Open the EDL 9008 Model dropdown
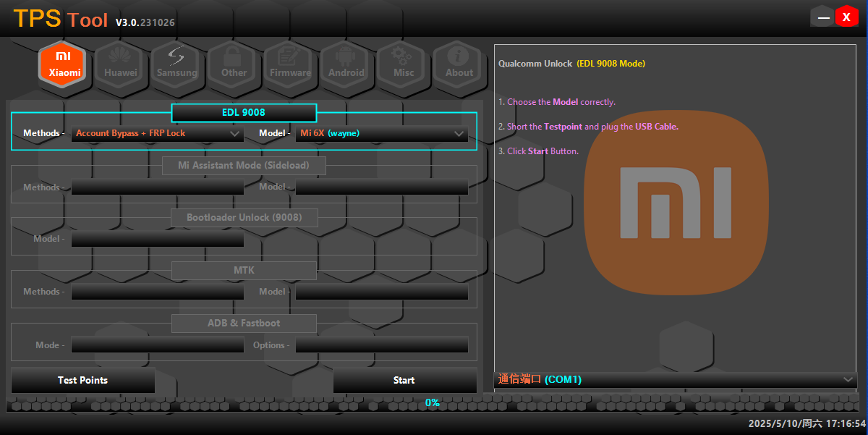This screenshot has height=435, width=868. coord(382,133)
